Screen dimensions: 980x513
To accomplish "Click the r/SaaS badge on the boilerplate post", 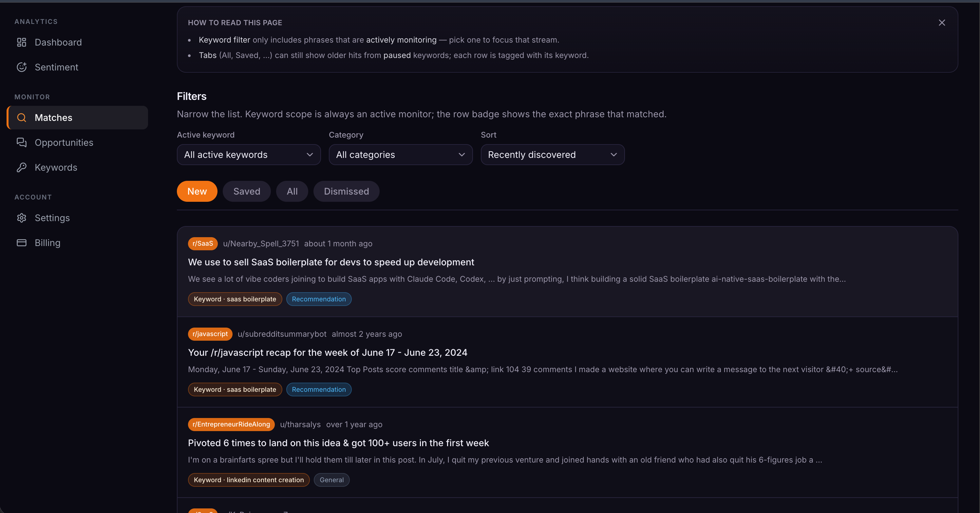I will point(203,244).
